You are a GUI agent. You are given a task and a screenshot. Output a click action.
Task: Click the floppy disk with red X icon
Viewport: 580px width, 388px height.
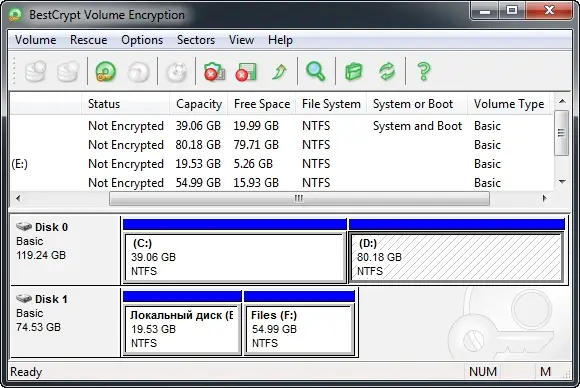pyautogui.click(x=246, y=71)
